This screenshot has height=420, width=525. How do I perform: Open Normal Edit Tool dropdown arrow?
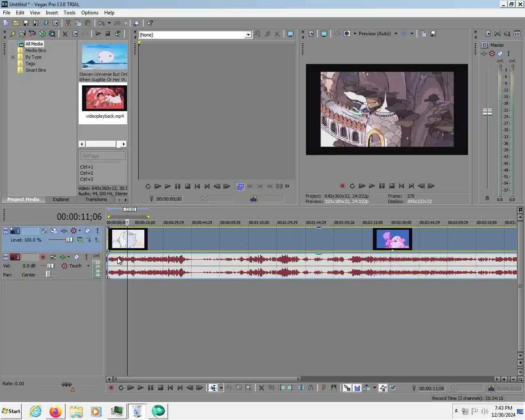pyautogui.click(x=221, y=388)
